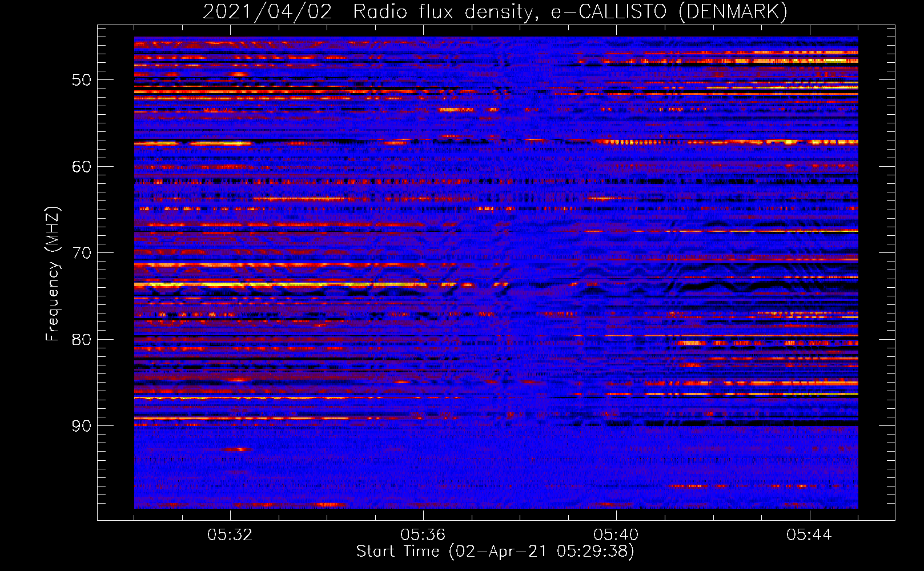The image size is (924, 571).
Task: Click the 70 frequency tick label
Action: pyautogui.click(x=82, y=253)
